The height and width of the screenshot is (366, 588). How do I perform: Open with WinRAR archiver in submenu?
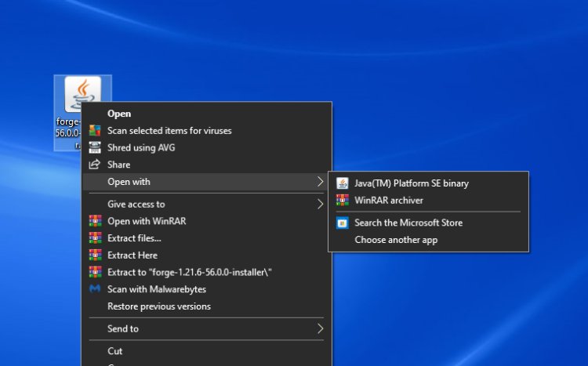coord(428,200)
